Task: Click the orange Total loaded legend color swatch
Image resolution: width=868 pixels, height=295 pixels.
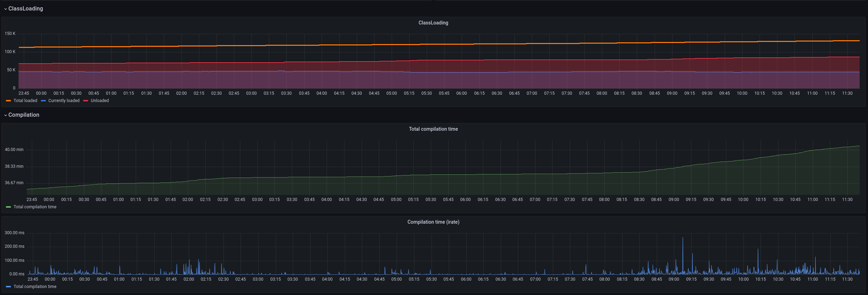Action: (8, 101)
